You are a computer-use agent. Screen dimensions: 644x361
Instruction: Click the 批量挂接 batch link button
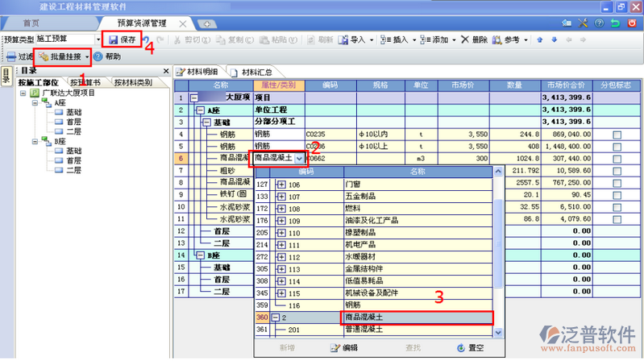pyautogui.click(x=64, y=57)
